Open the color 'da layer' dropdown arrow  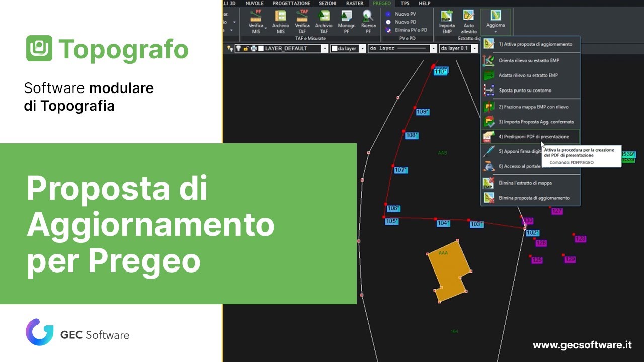(362, 49)
